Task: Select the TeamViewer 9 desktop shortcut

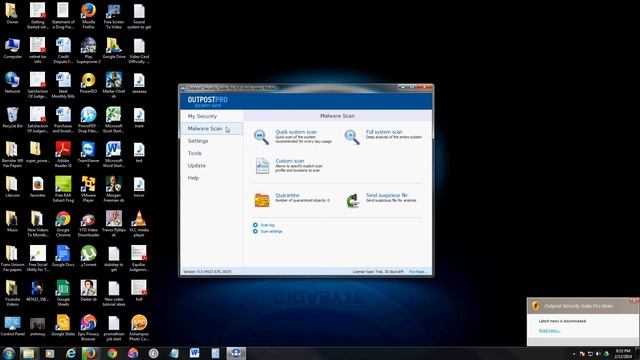Action: click(88, 154)
